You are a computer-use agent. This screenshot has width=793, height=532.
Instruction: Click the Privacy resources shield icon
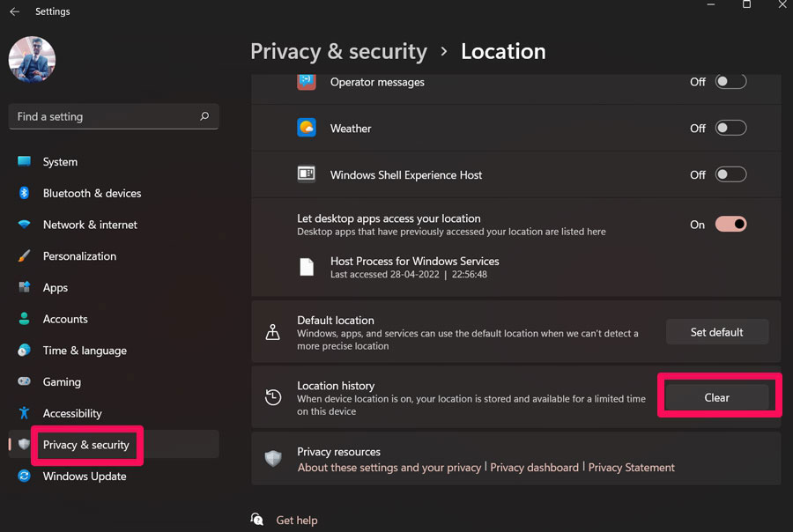coord(273,458)
